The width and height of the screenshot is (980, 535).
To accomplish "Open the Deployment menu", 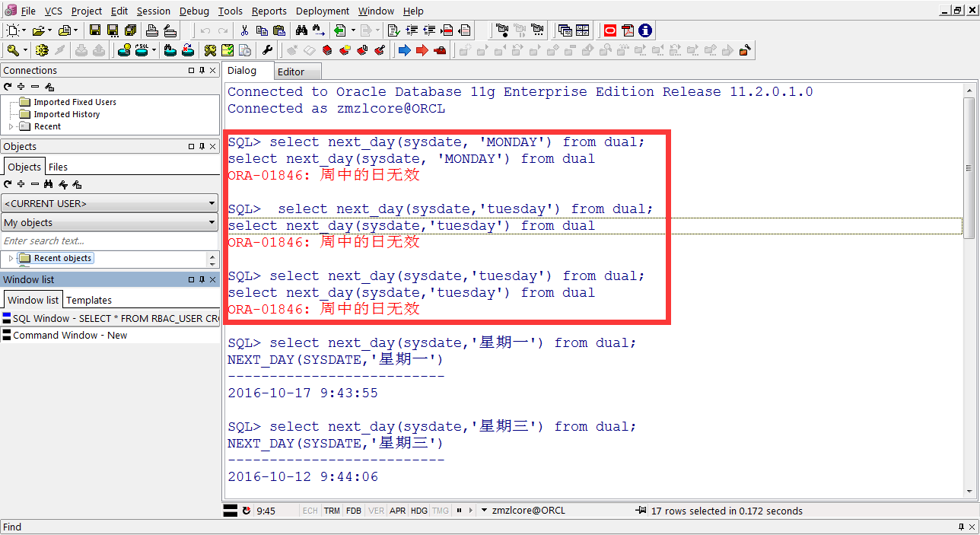I will coord(323,11).
